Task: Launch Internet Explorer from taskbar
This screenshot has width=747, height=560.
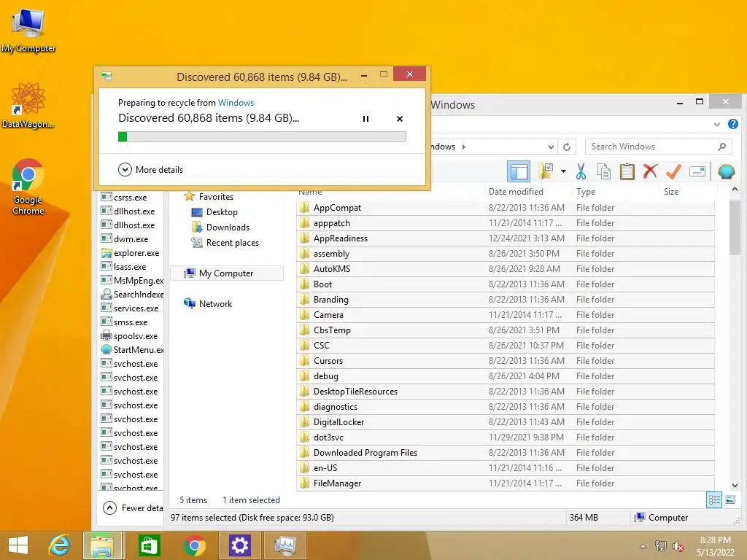Action: coord(59,545)
